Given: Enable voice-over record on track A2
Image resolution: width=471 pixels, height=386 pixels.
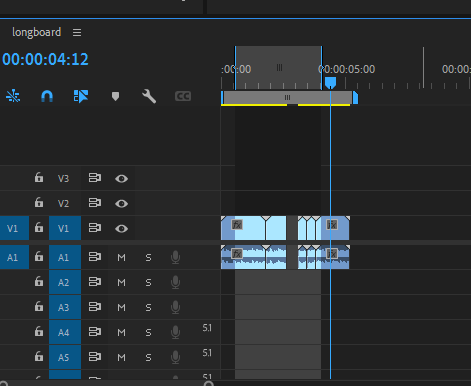Looking at the screenshot, I should click(175, 282).
